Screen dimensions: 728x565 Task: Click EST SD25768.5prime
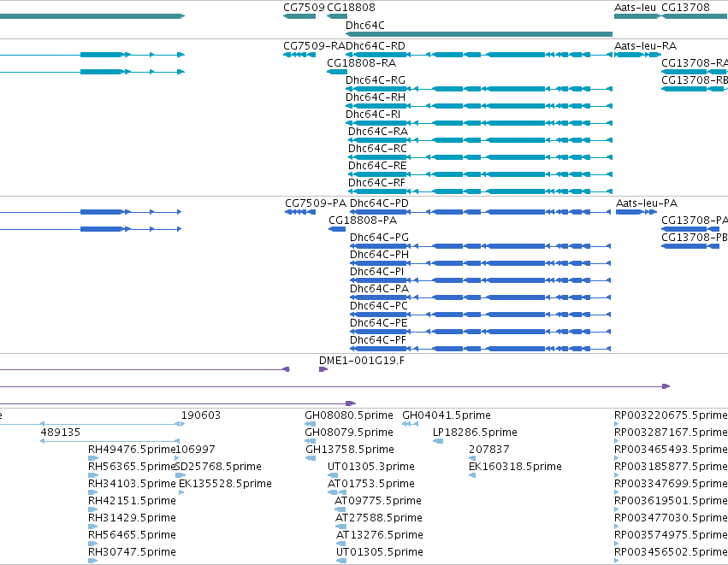pyautogui.click(x=218, y=467)
